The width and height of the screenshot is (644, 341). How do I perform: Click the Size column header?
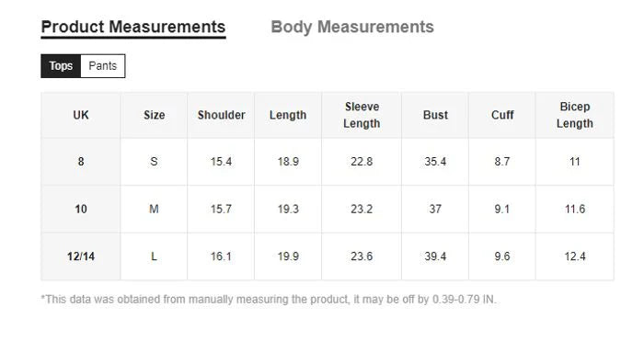click(x=154, y=115)
